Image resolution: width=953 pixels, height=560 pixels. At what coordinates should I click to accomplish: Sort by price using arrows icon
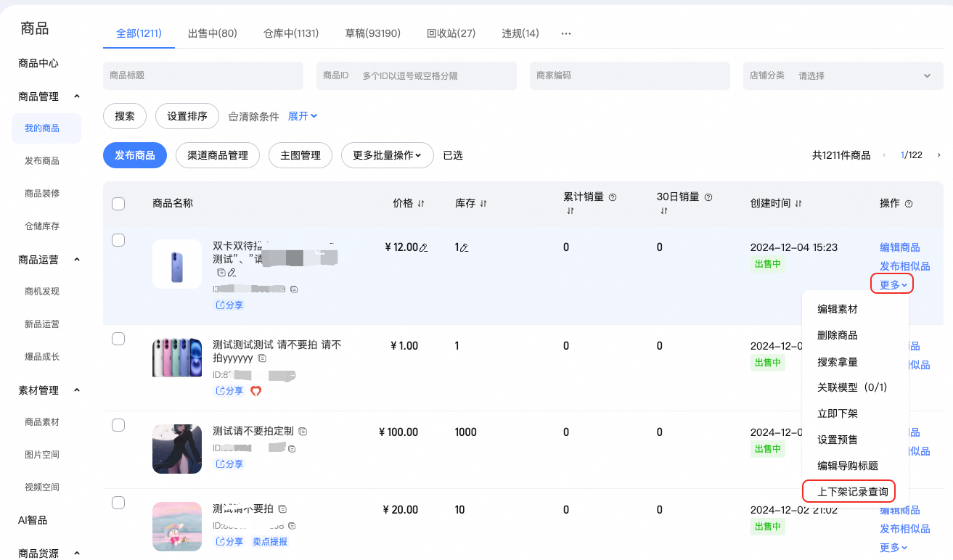421,204
